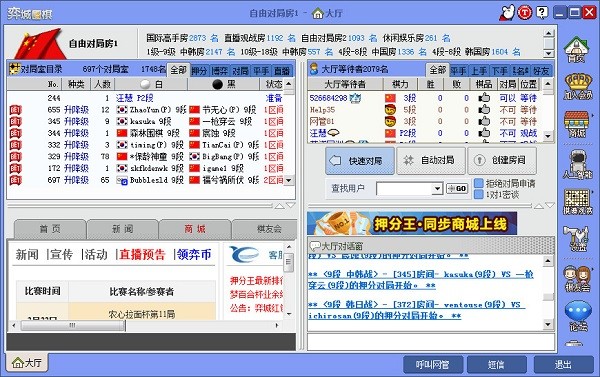Click the up-triangle expander above the banner

pyautogui.click(x=539, y=206)
